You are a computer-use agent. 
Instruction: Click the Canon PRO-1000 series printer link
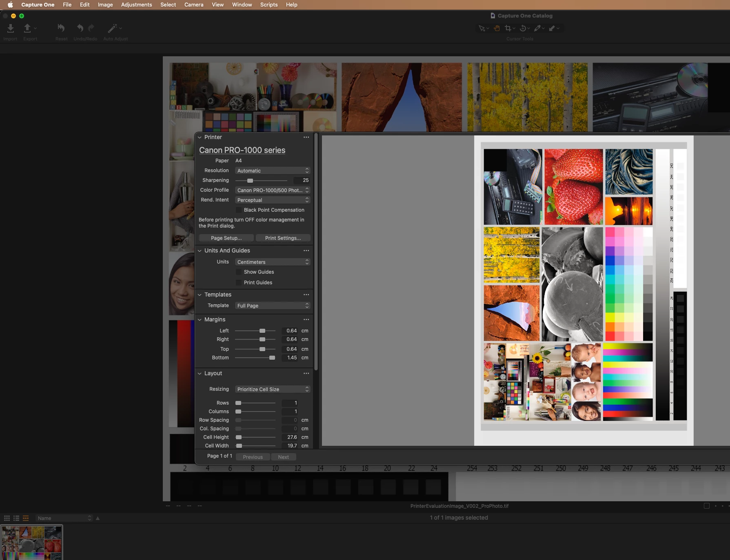[242, 150]
